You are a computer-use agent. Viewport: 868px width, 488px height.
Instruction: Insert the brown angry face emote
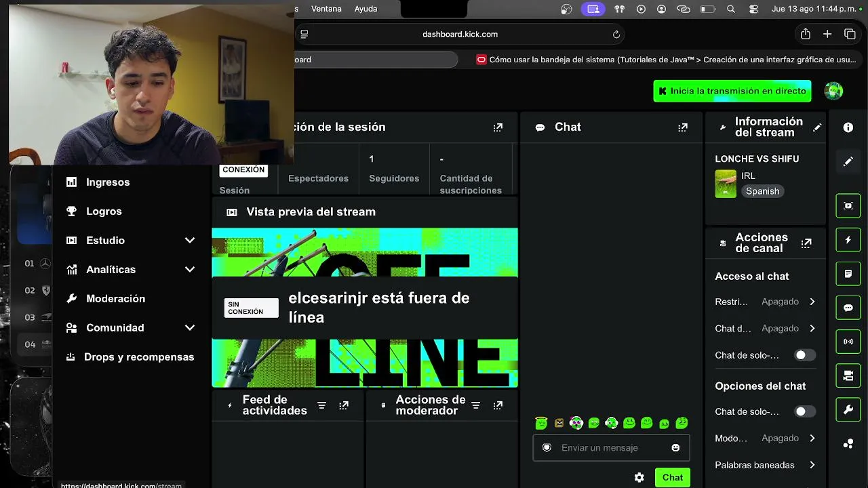559,423
